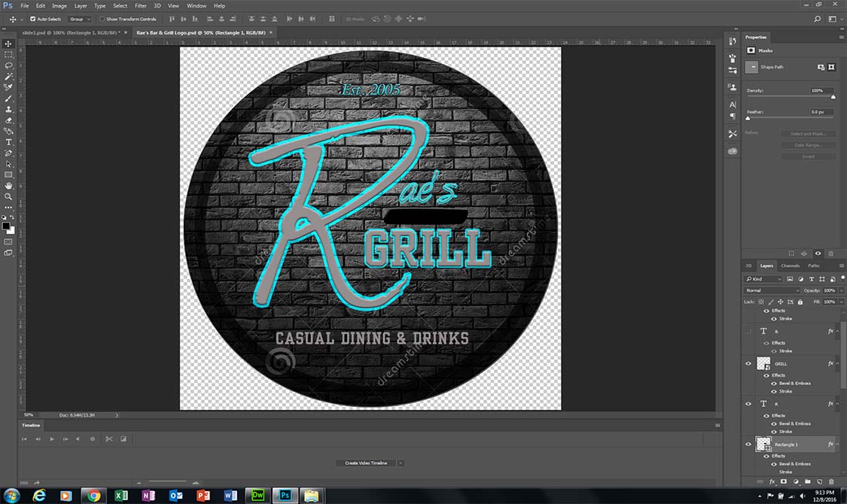Viewport: 847px width, 504px height.
Task: Open Google Chrome from the taskbar
Action: (x=94, y=495)
